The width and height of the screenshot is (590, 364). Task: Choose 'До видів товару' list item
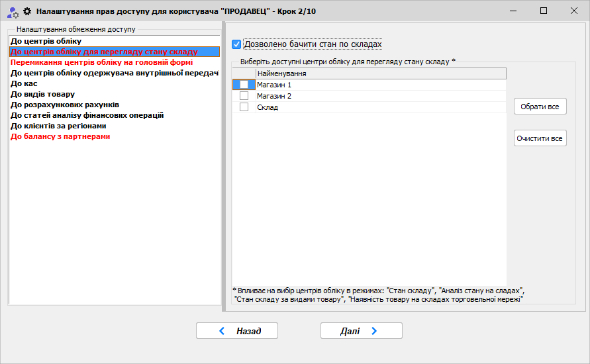coord(42,94)
